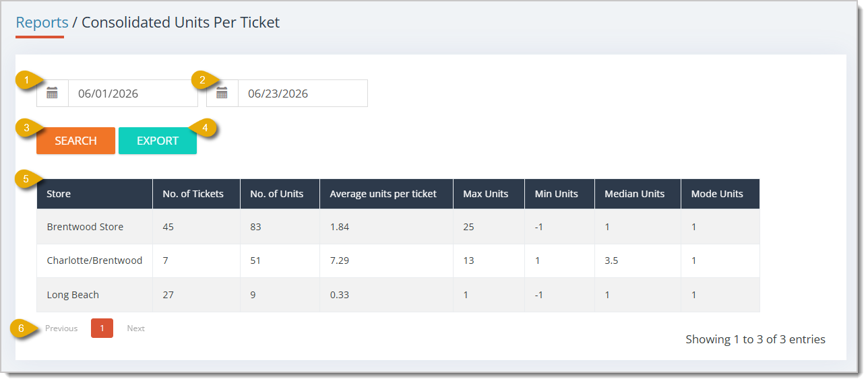This screenshot has width=868, height=383.
Task: Open the start date calendar icon
Action: (x=53, y=94)
